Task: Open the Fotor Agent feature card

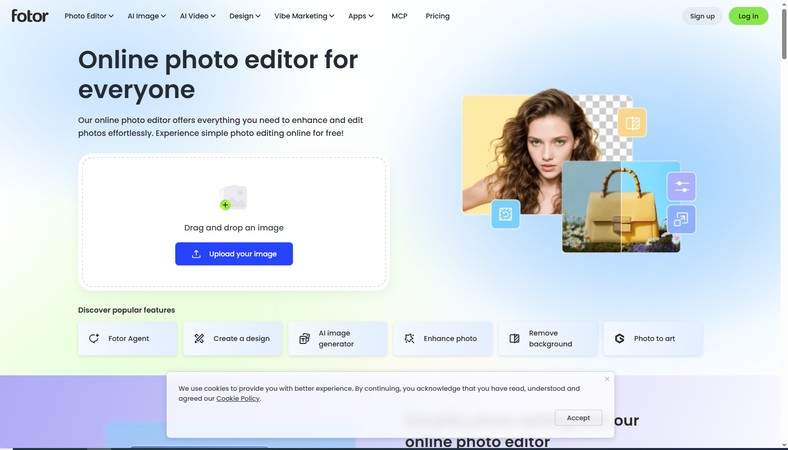Action: (128, 338)
